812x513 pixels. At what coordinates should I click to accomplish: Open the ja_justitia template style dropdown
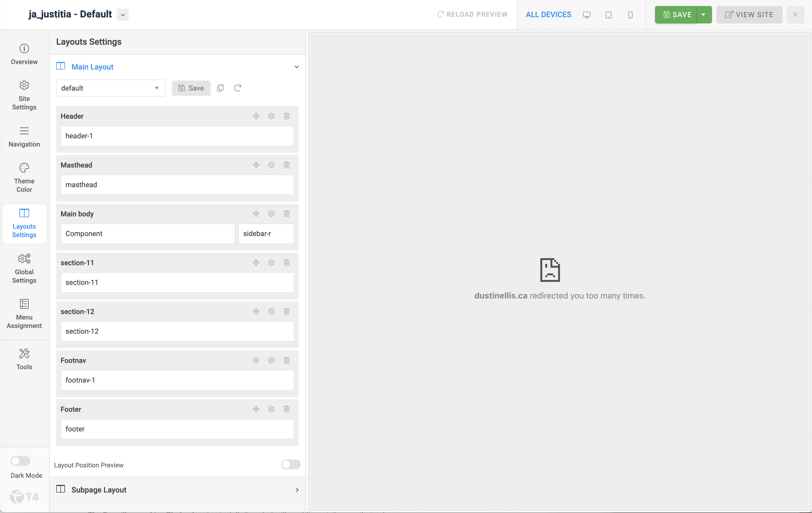point(123,15)
